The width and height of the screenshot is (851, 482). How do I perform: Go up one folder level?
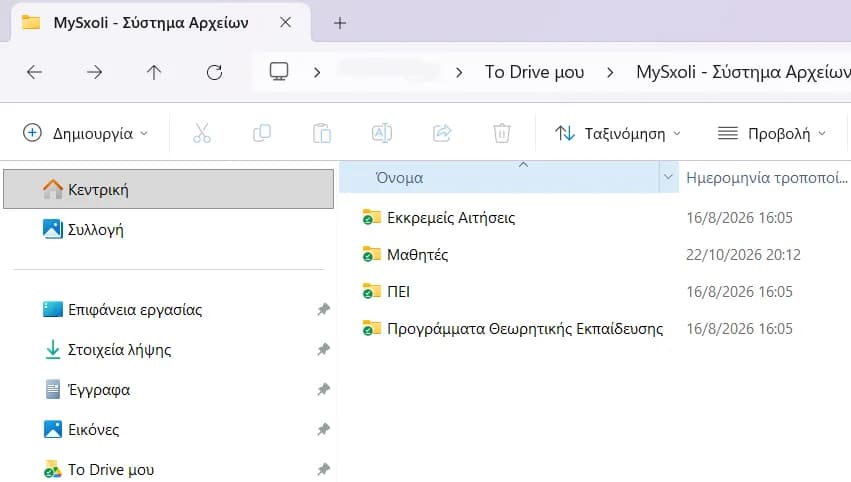[154, 72]
